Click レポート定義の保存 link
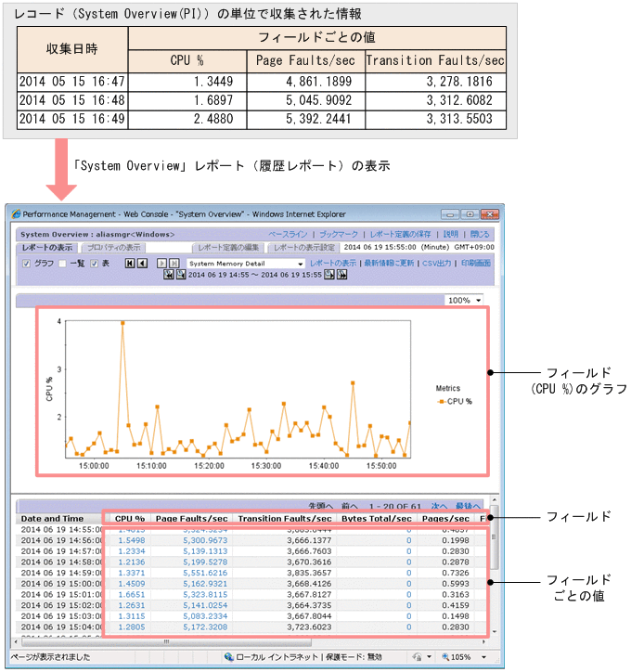 coord(400,234)
